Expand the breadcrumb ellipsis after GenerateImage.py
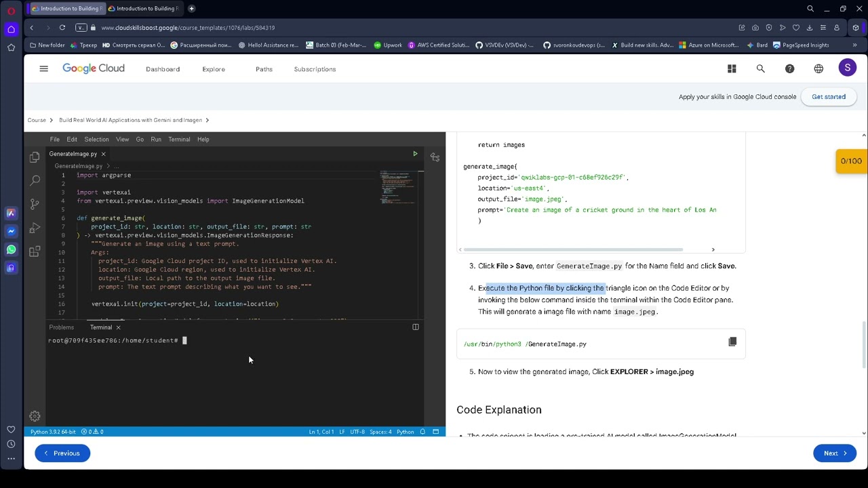Screen dimensions: 868x488 pos(116,166)
